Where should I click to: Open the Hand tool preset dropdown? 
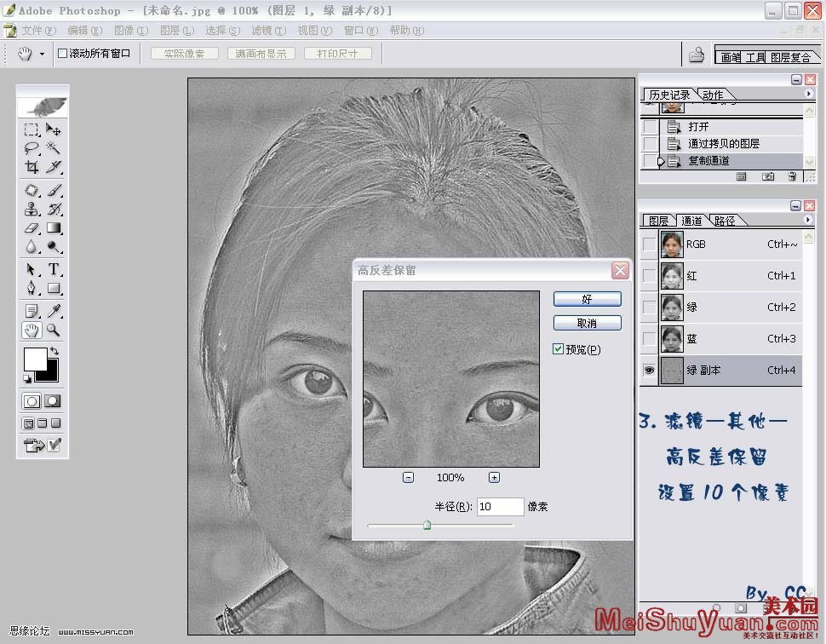tap(42, 55)
